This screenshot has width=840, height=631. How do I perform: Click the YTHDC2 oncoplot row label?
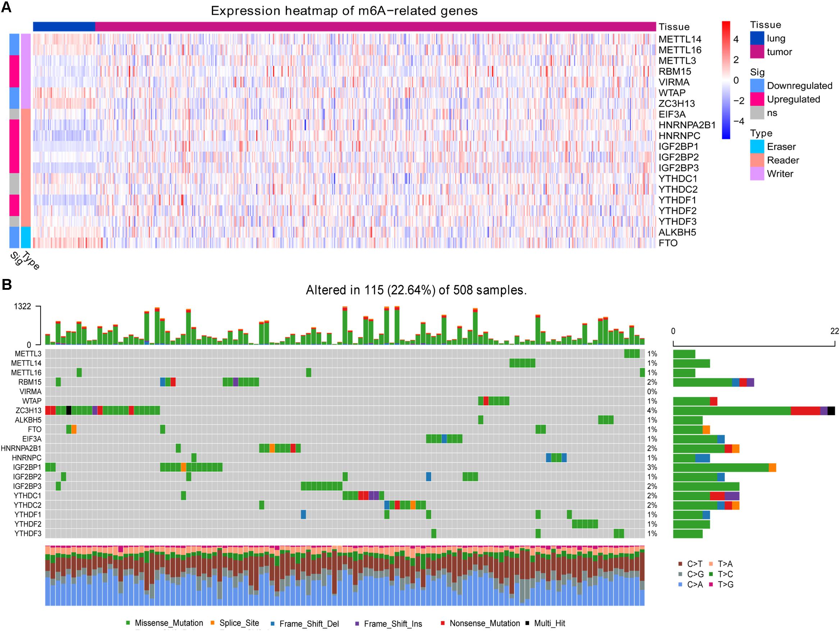coord(28,505)
